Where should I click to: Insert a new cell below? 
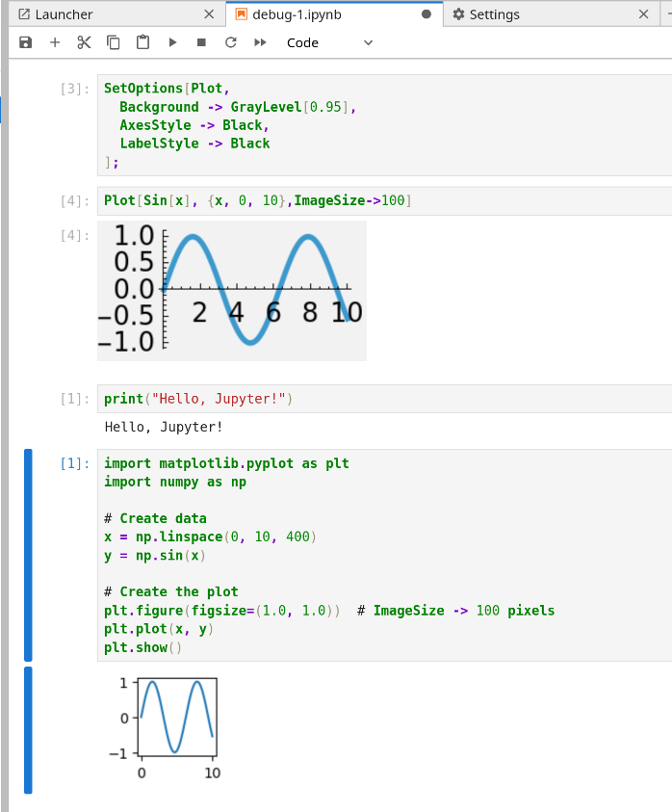55,42
